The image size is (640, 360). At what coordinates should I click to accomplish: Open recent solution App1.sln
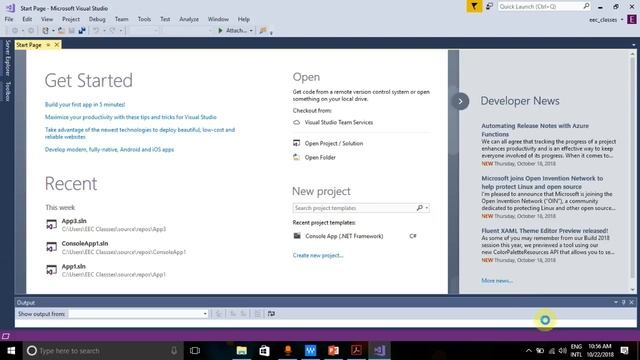[x=106, y=270]
